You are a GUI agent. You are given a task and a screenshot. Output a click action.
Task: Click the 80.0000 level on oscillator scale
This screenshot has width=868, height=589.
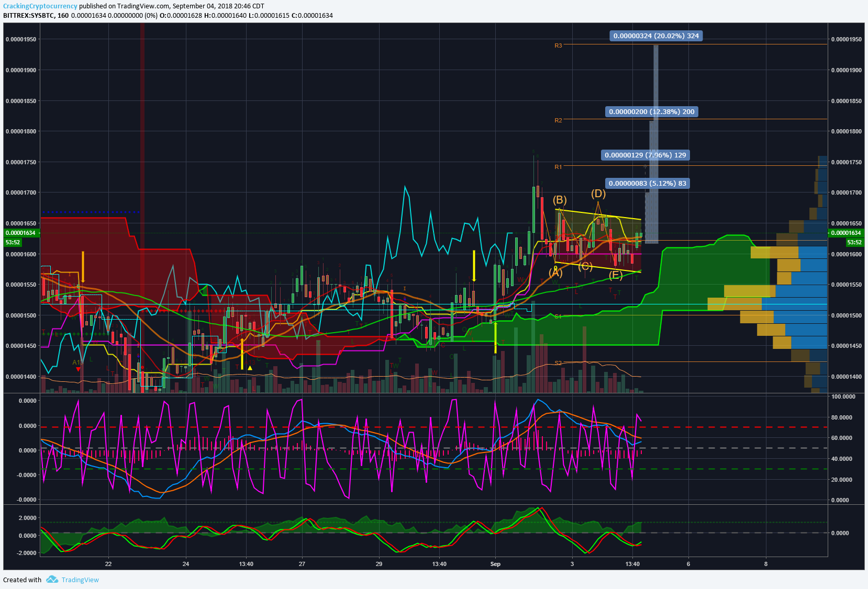(842, 417)
